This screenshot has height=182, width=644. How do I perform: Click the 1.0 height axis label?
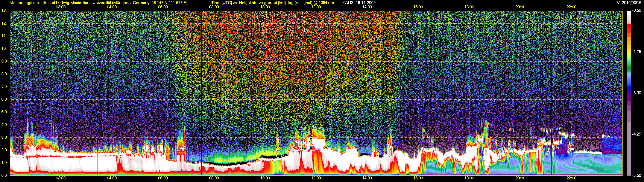click(x=4, y=163)
